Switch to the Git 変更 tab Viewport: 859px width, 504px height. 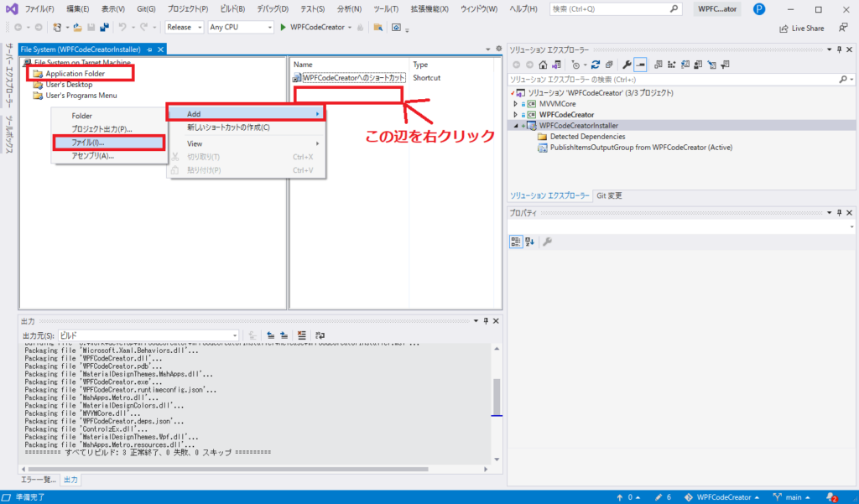pos(609,195)
